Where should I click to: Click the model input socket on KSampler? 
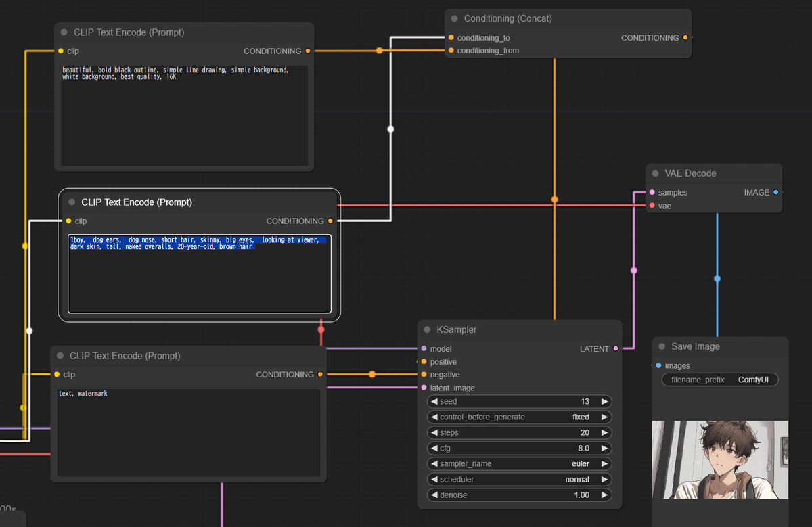[424, 349]
